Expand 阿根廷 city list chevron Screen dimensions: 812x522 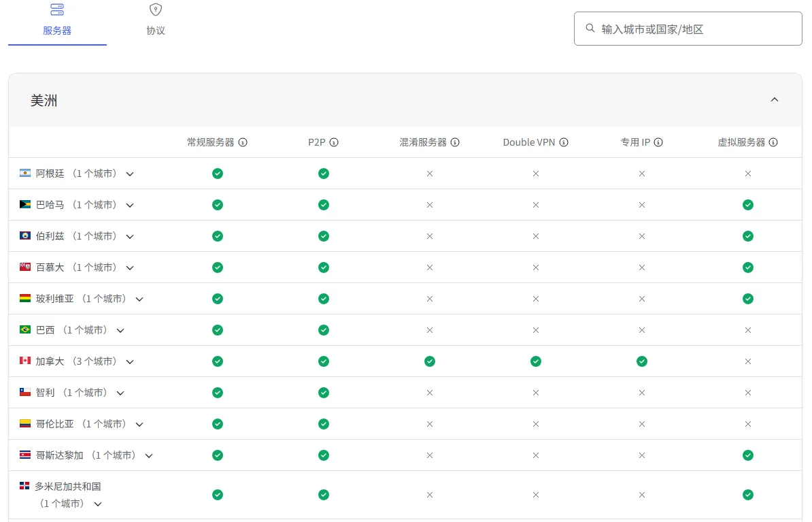tap(130, 174)
